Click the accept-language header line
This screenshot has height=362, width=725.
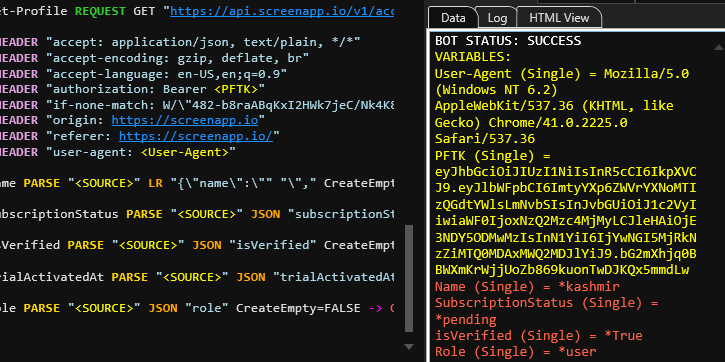(144, 73)
